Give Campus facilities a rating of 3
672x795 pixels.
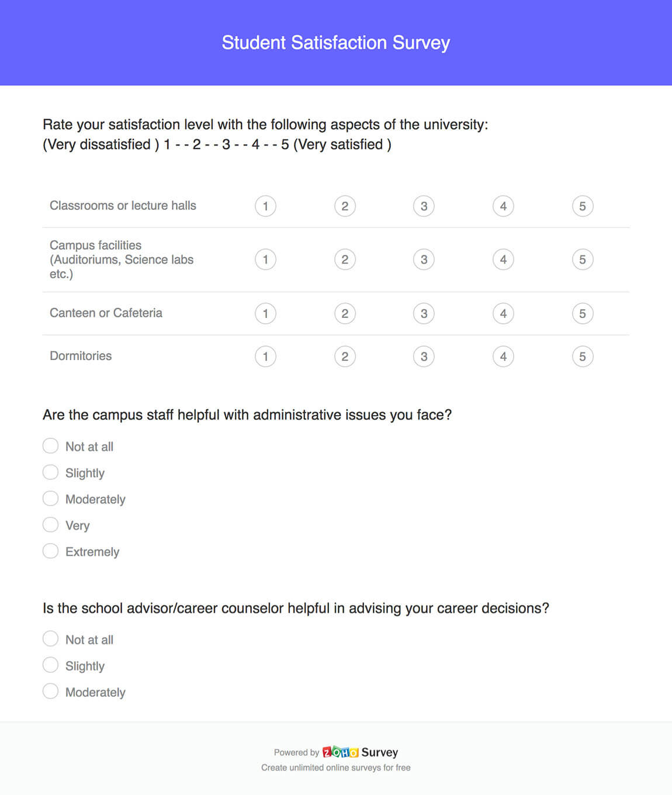tap(424, 259)
